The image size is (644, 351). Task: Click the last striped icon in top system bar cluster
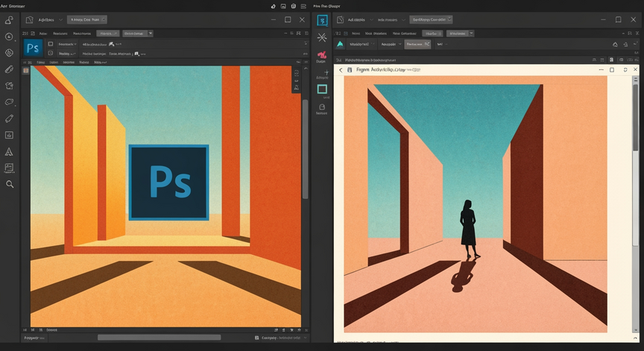coord(303,6)
